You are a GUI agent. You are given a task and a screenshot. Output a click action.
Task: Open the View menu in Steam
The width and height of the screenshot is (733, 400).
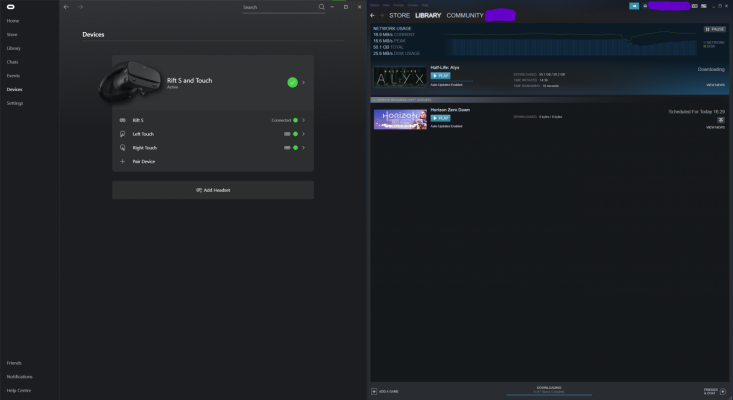point(386,5)
